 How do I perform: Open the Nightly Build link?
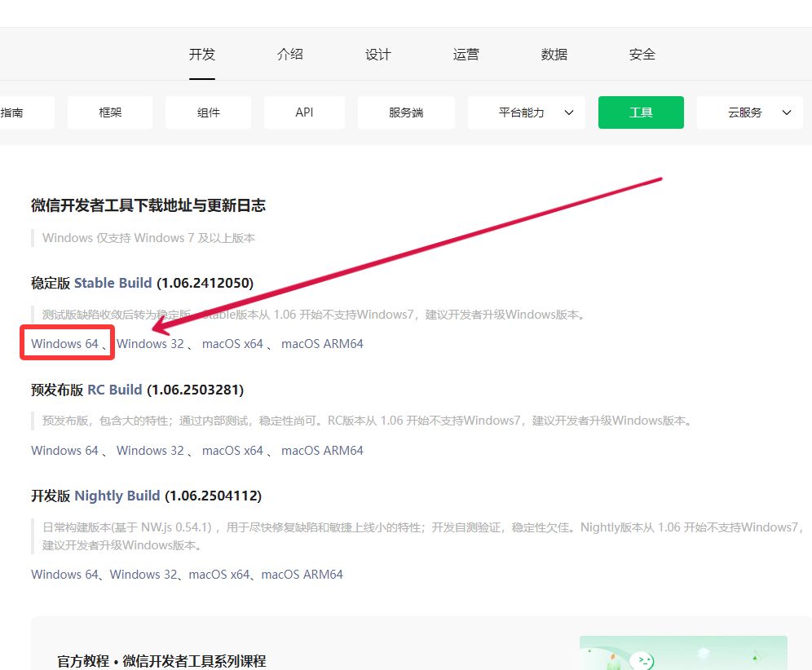pyautogui.click(x=117, y=495)
